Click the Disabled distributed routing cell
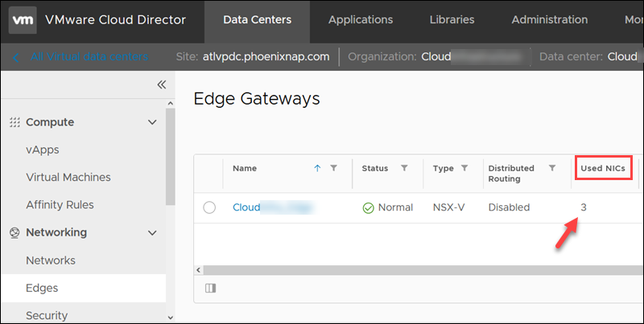This screenshot has width=644, height=324. [509, 207]
